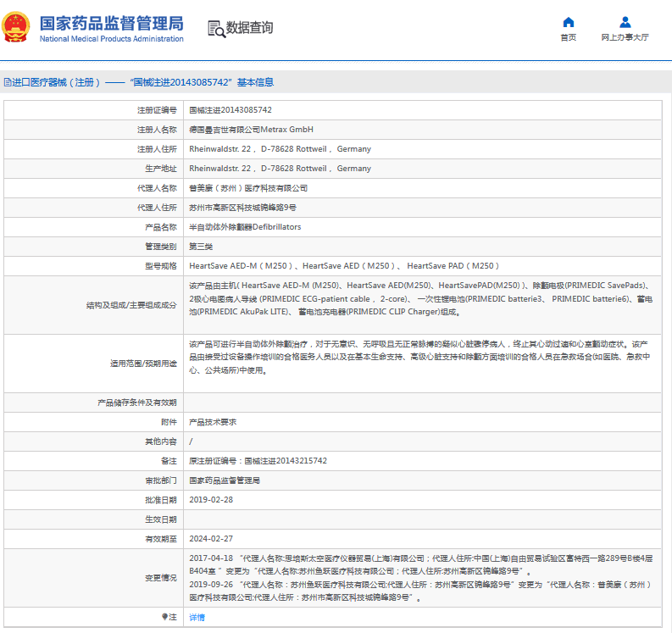Click the 批准日期 row label

click(x=161, y=500)
